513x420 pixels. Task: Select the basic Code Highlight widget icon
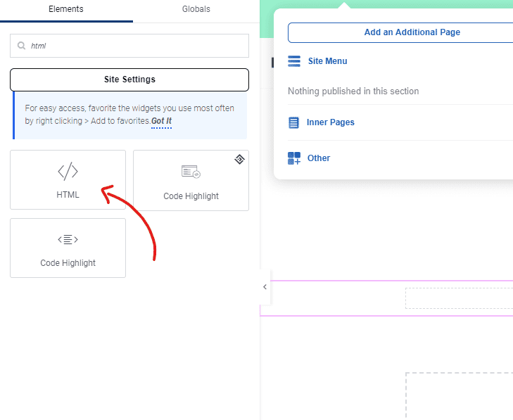click(x=68, y=239)
